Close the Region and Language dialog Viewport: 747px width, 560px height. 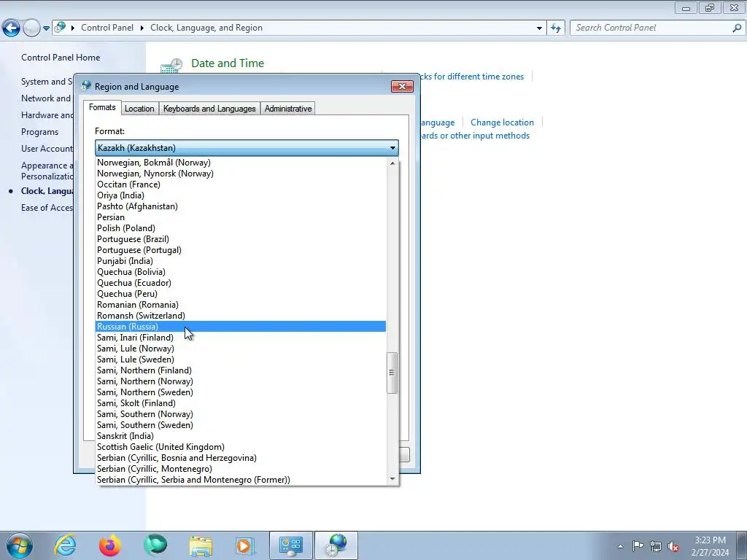(x=402, y=86)
